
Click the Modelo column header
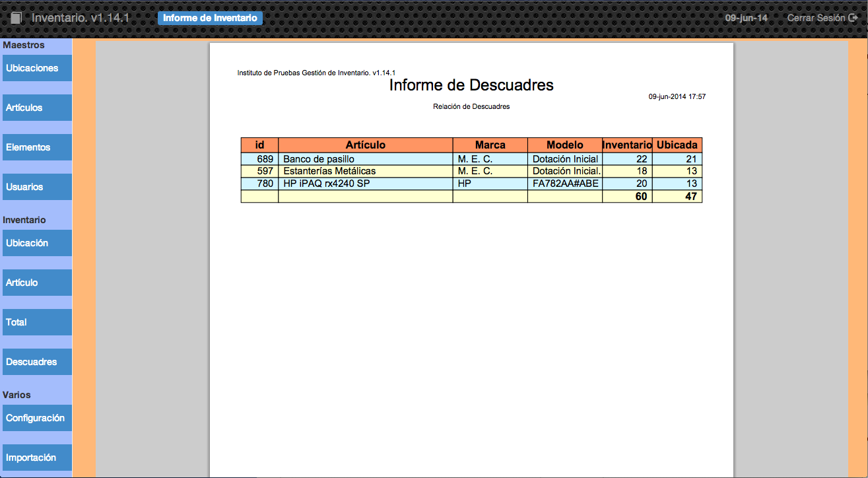point(565,145)
